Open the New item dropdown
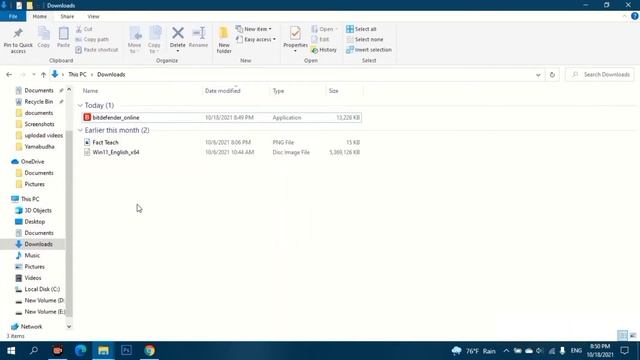Viewport: 640px width, 360px height. tap(253, 29)
